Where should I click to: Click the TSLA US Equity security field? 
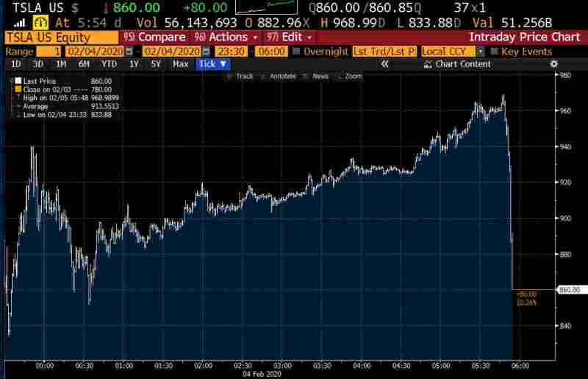click(62, 38)
